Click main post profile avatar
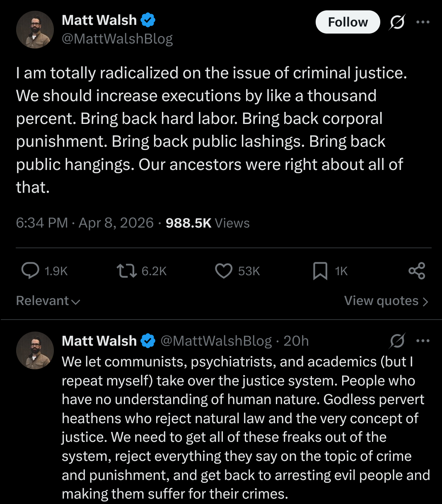 35,29
